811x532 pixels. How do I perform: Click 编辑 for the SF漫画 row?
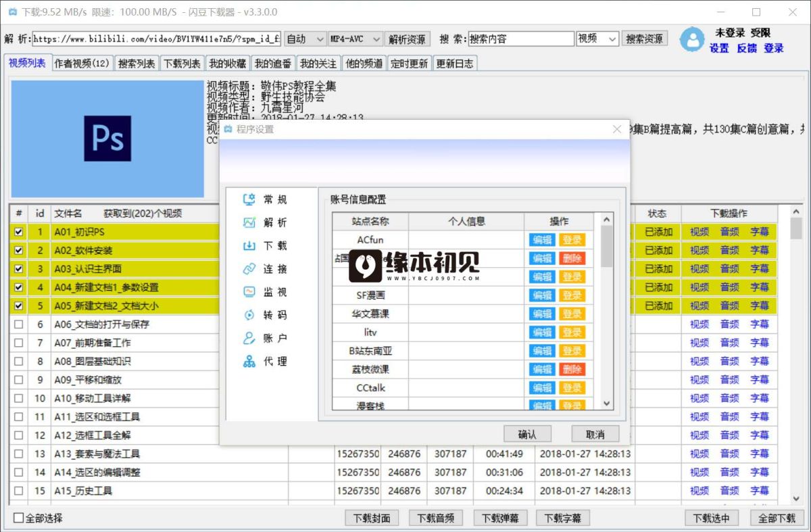coord(542,295)
